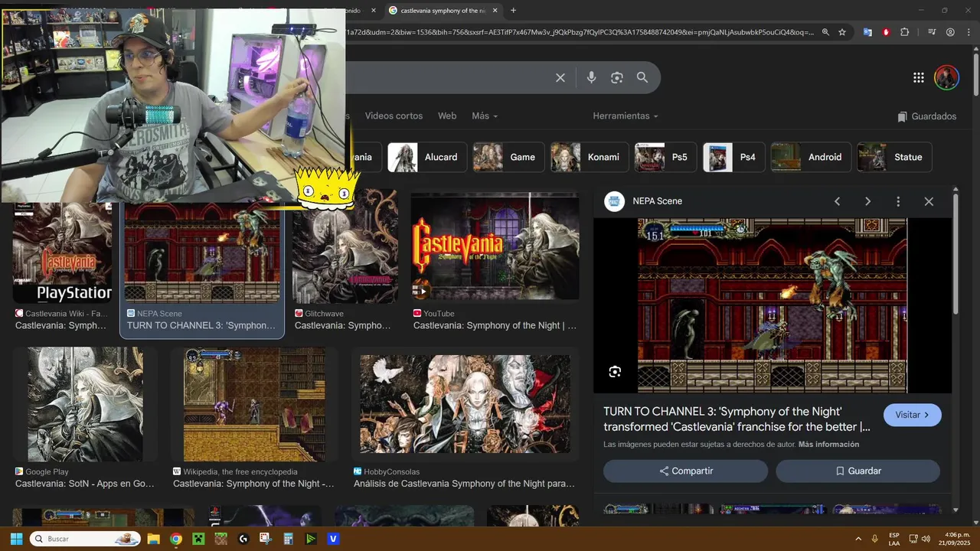The width and height of the screenshot is (980, 551).
Task: Expand Herramientas tools dropdown
Action: [x=626, y=116]
